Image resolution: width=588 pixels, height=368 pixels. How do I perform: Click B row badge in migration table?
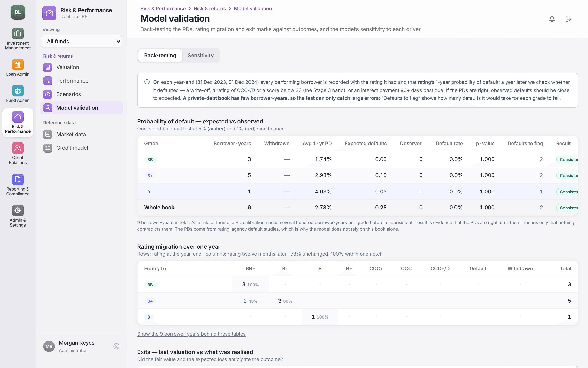(x=148, y=317)
